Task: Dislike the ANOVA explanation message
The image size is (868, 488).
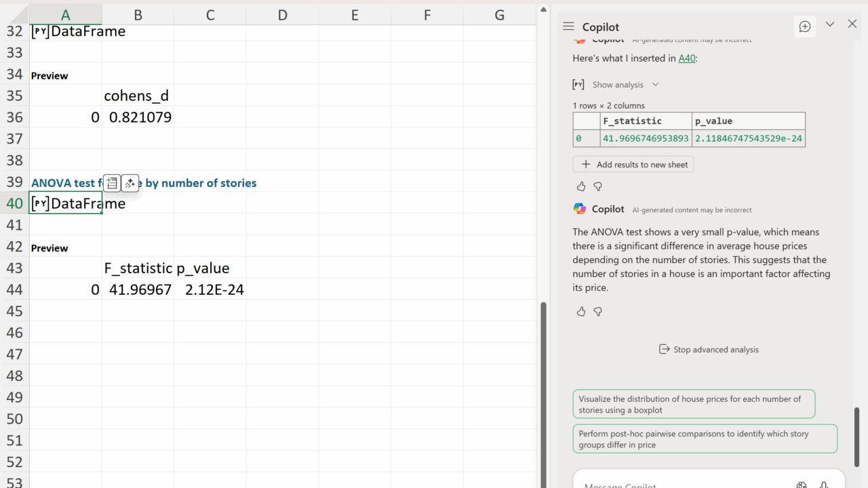Action: click(597, 312)
